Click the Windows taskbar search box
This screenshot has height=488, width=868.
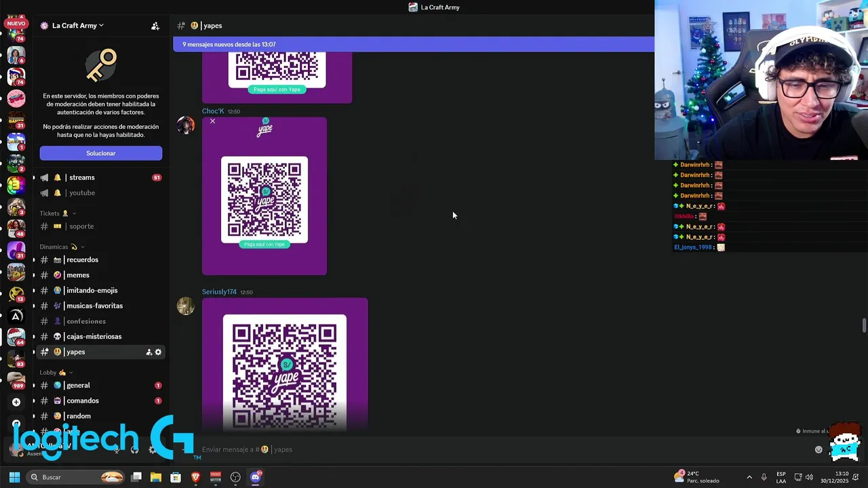tap(77, 477)
